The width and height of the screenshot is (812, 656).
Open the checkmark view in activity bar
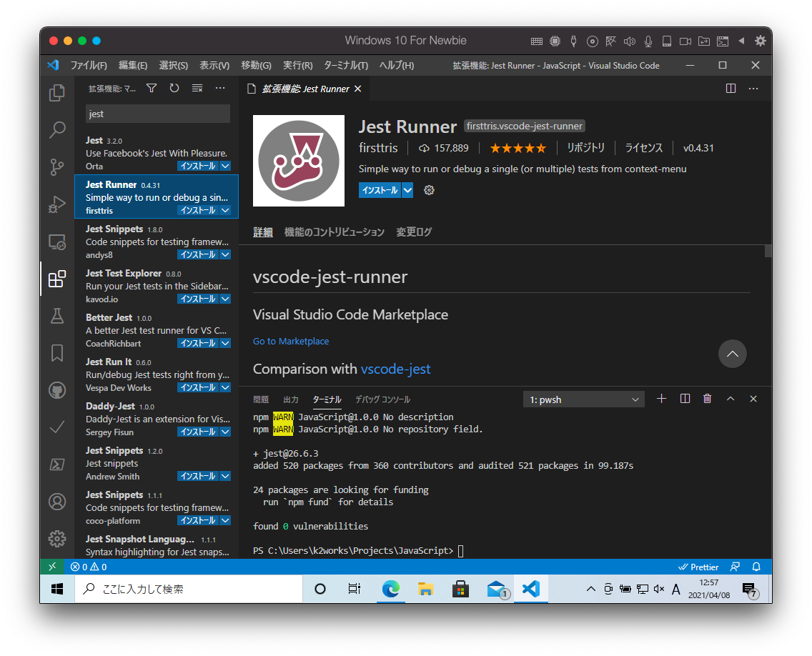(x=57, y=427)
